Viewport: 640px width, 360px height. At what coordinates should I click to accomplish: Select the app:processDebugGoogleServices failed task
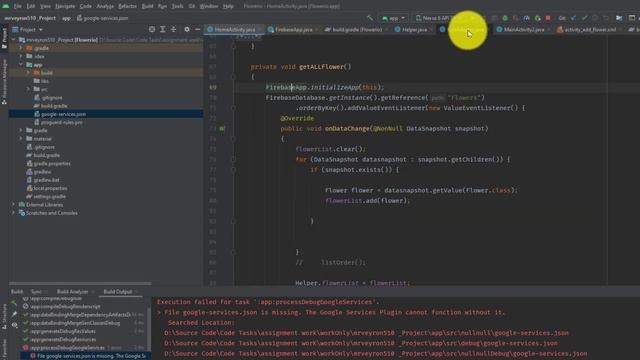67,347
